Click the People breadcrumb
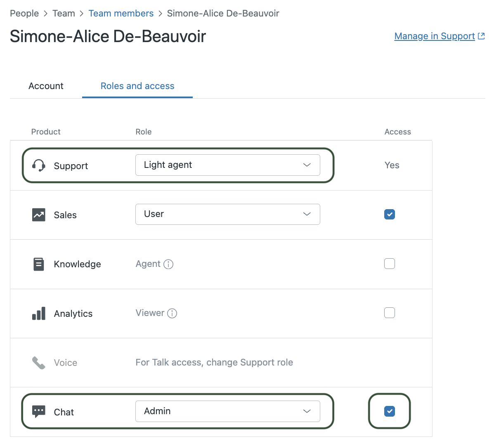The image size is (494, 448). pyautogui.click(x=24, y=13)
